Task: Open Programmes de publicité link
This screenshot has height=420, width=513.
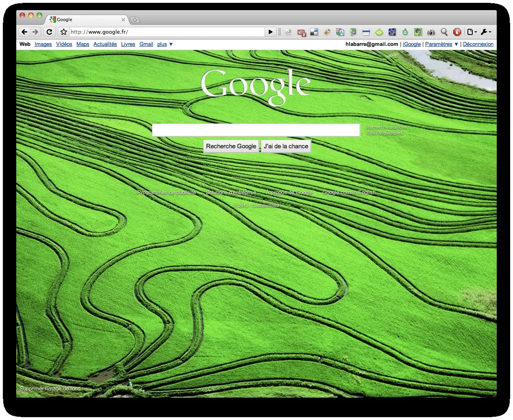Action: (x=167, y=192)
